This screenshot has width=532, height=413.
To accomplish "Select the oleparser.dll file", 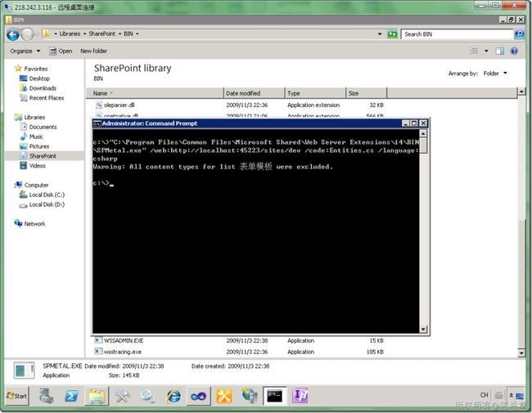I will pyautogui.click(x=119, y=105).
